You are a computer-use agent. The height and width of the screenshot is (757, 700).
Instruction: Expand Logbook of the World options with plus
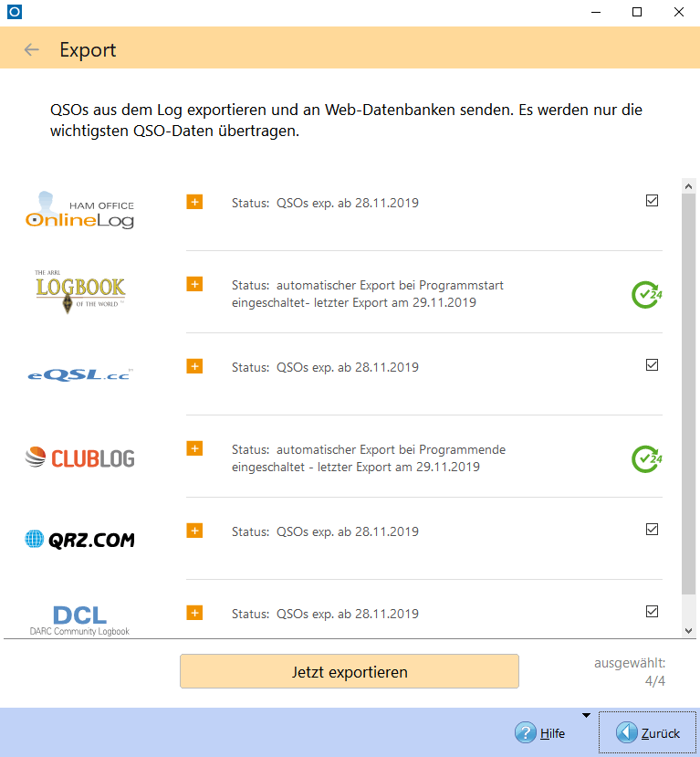[194, 284]
